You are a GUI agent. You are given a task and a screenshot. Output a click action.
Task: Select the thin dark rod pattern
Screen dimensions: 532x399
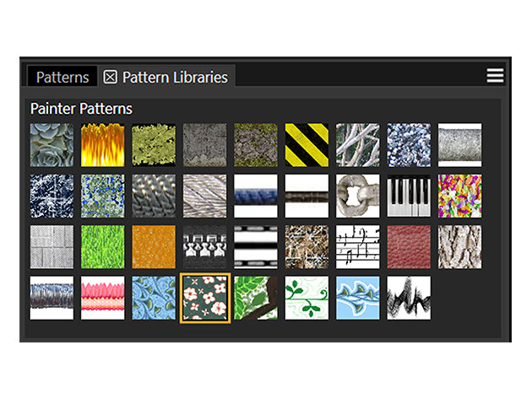(307, 196)
